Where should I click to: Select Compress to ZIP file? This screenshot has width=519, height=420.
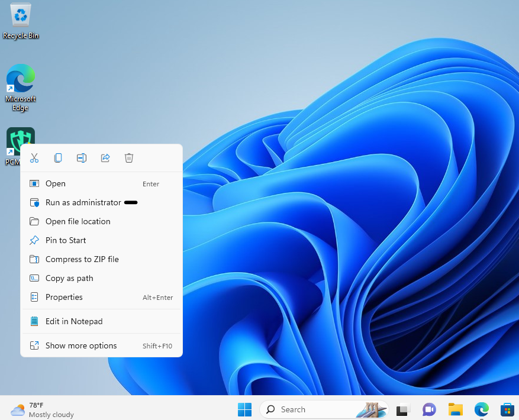click(x=82, y=260)
